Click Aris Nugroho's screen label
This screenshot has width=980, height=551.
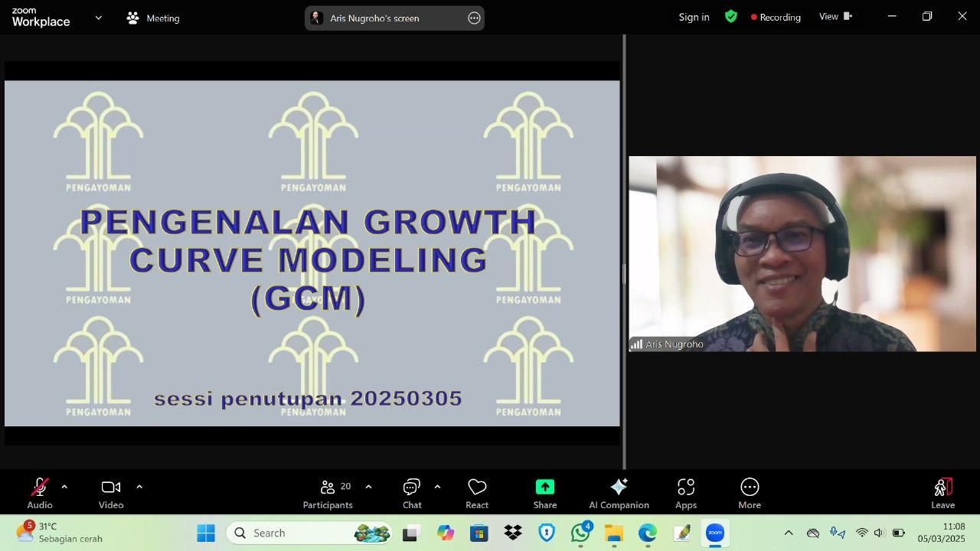pyautogui.click(x=374, y=18)
